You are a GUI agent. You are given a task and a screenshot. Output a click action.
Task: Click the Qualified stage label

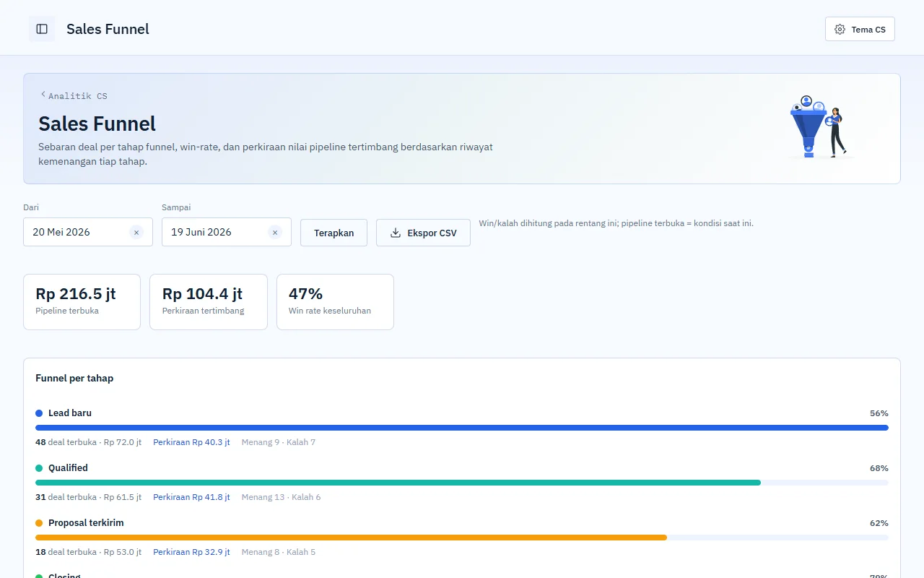point(68,468)
